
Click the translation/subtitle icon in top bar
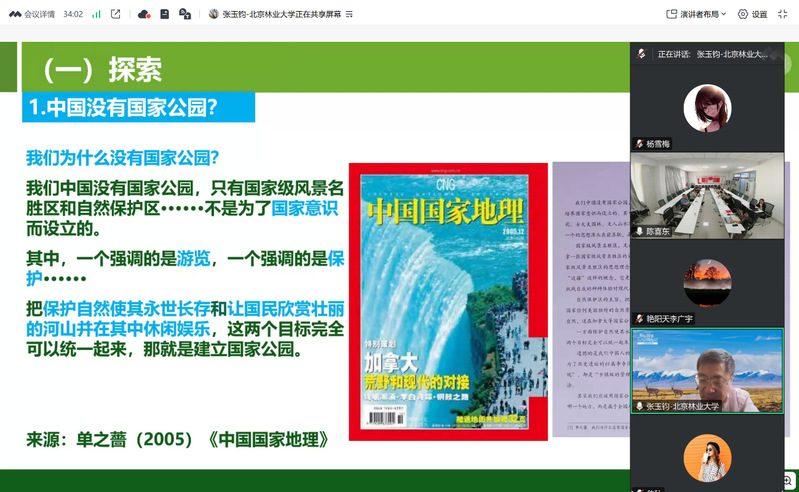point(185,14)
